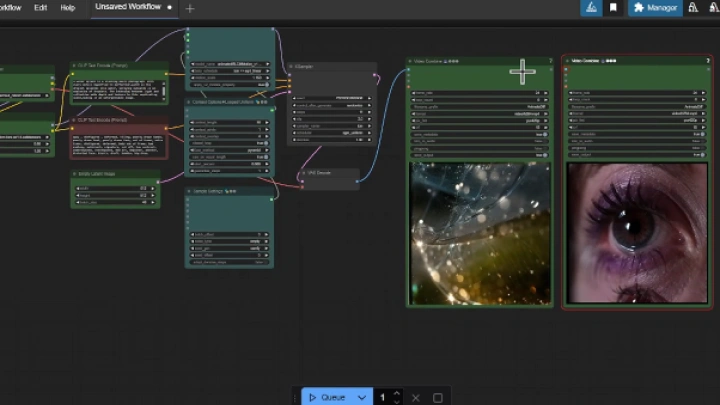
Task: Open the Edit menu
Action: 40,8
